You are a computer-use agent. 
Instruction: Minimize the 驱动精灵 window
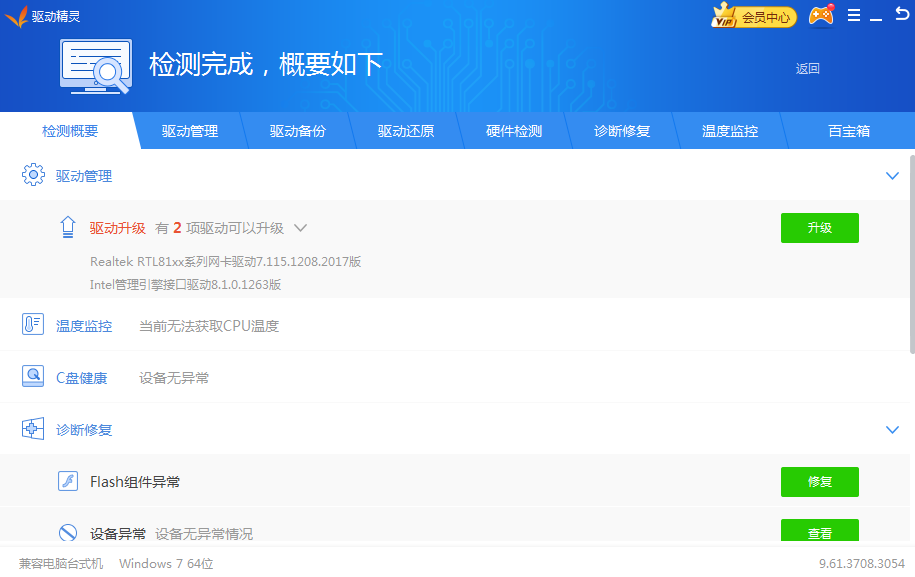pos(876,18)
